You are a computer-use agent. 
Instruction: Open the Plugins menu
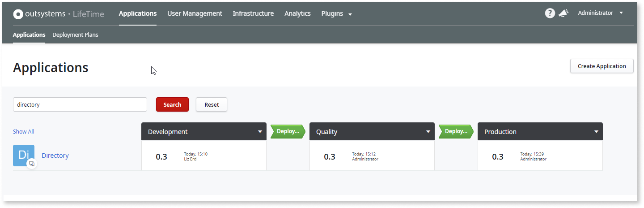click(336, 13)
